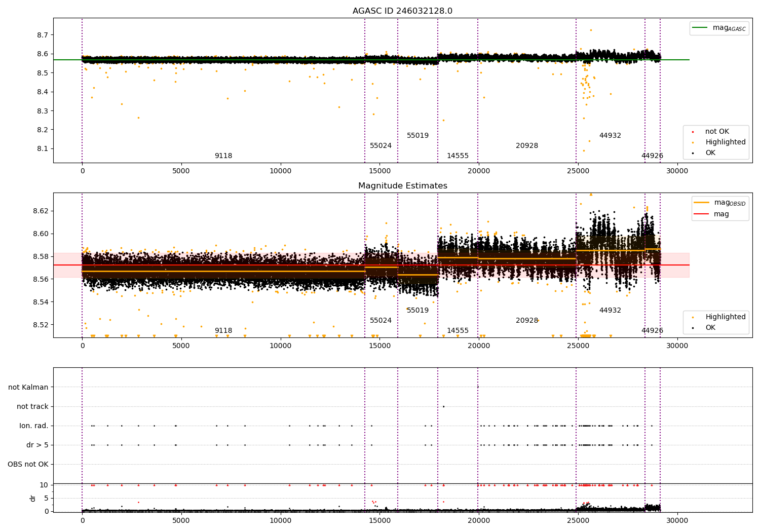Screen dimensions: 760x532
Task: Click obsid label 14555 in top plot
Action: pyautogui.click(x=458, y=156)
